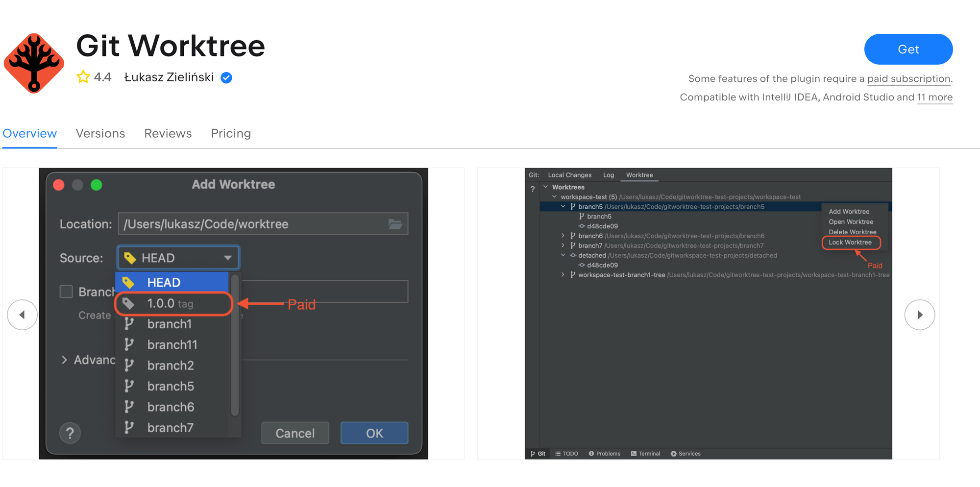Click the Git Worktree plugin logo

34,63
